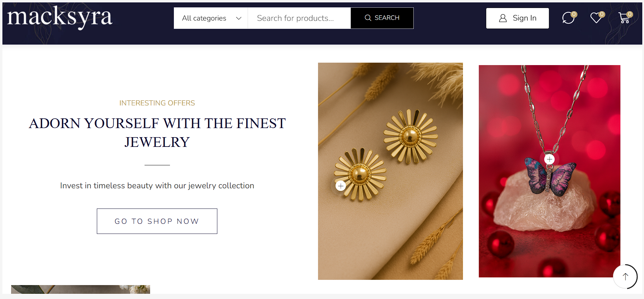This screenshot has height=299, width=644.
Task: Click the cart item count badge
Action: [630, 14]
